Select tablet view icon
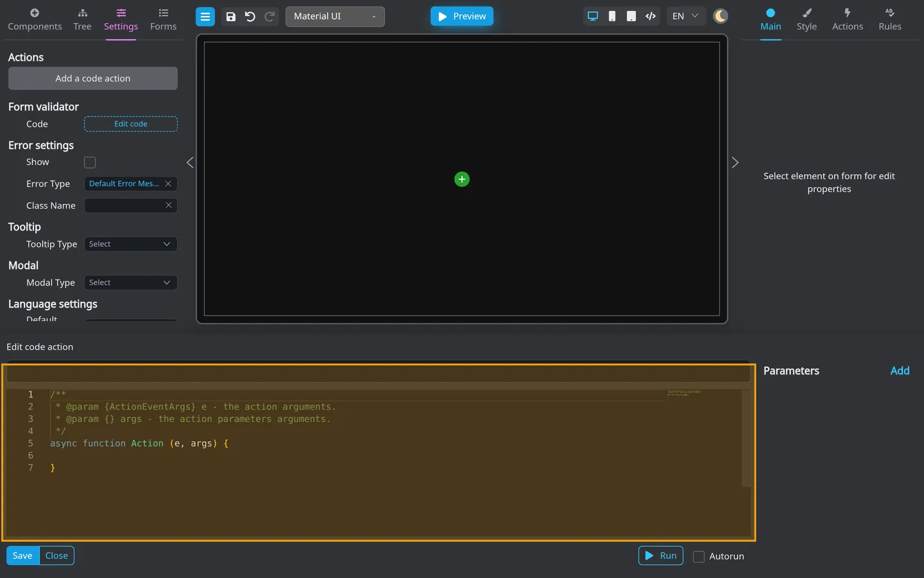Viewport: 924px width, 578px height. [x=631, y=16]
